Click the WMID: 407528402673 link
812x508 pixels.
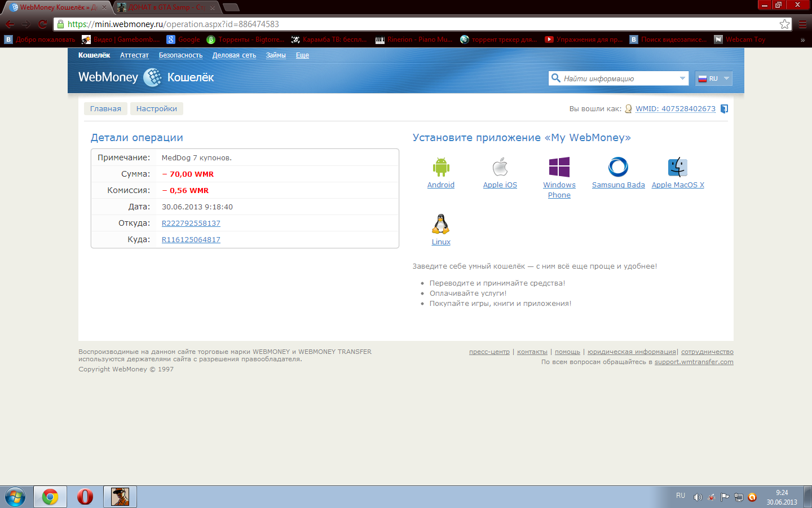[x=676, y=109]
